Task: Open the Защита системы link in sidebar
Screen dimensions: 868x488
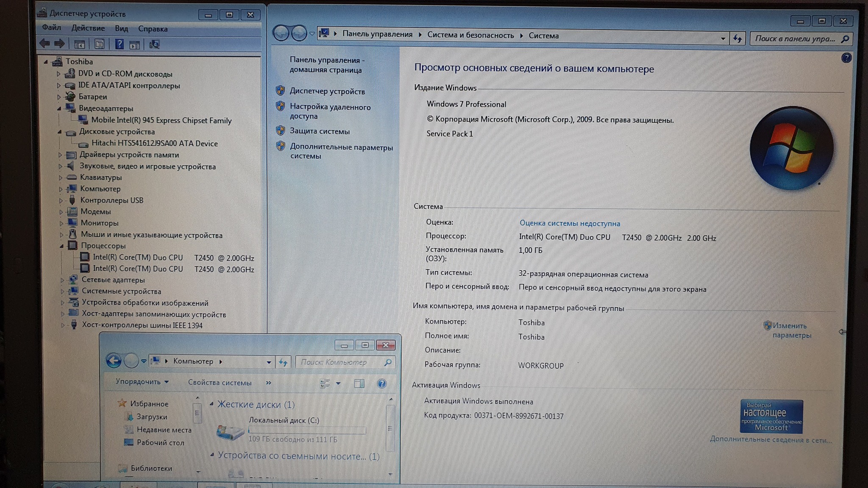Action: pyautogui.click(x=320, y=131)
